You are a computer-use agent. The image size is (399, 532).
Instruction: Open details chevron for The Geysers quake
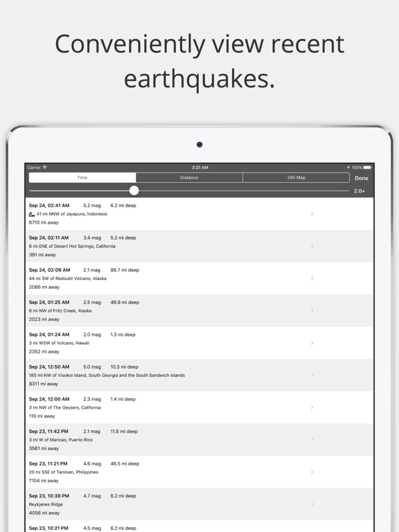pos(312,407)
